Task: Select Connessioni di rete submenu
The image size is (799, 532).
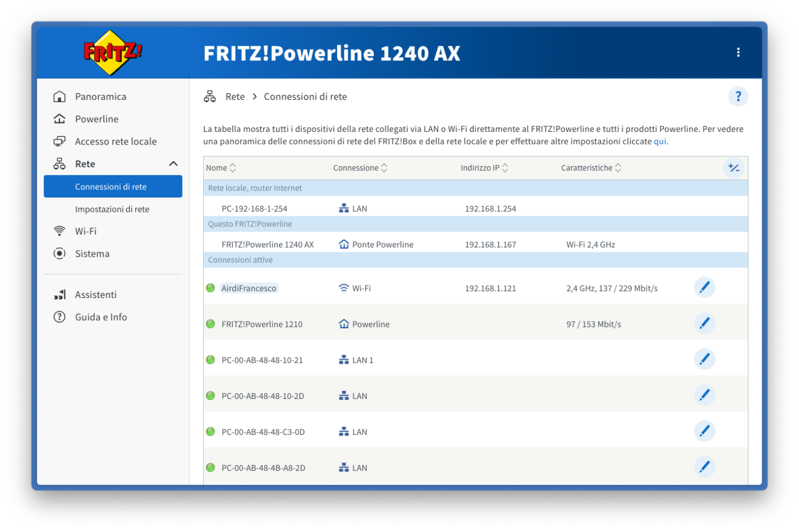Action: click(113, 187)
